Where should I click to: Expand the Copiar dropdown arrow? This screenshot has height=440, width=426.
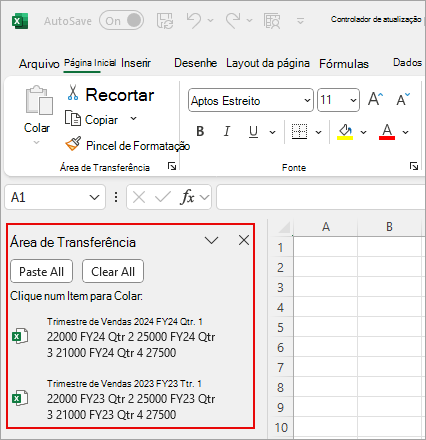(133, 119)
